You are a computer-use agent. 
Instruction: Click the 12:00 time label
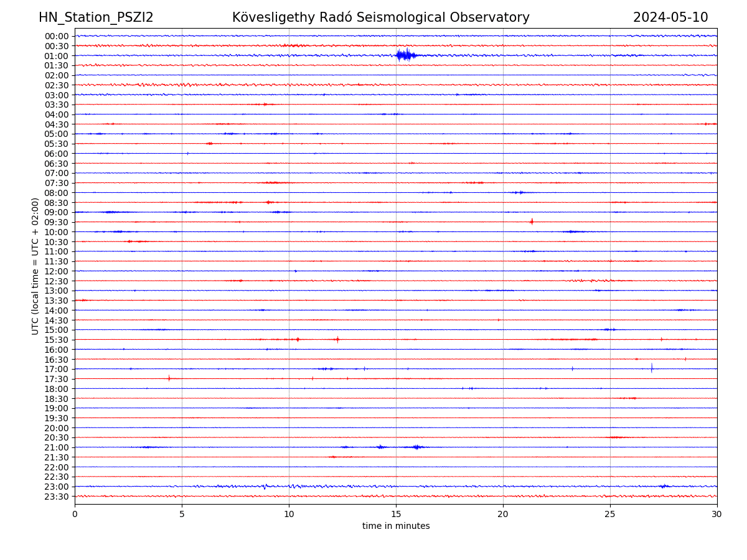[x=57, y=271]
